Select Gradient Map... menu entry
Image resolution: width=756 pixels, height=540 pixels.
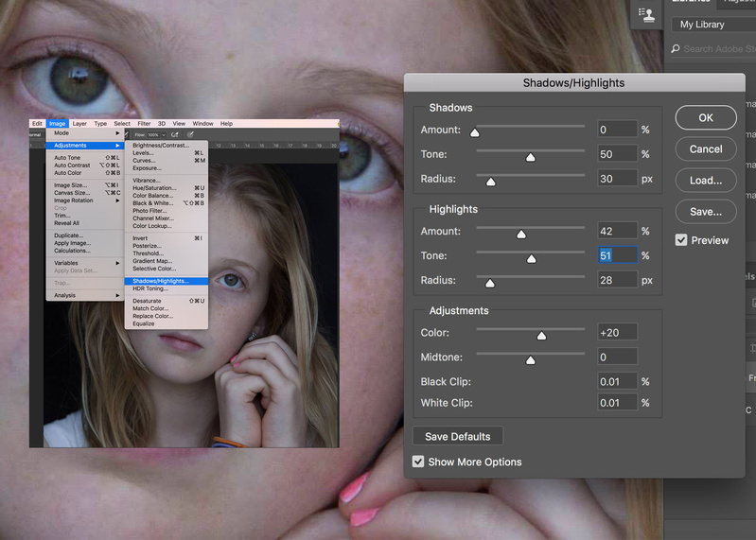point(167,261)
